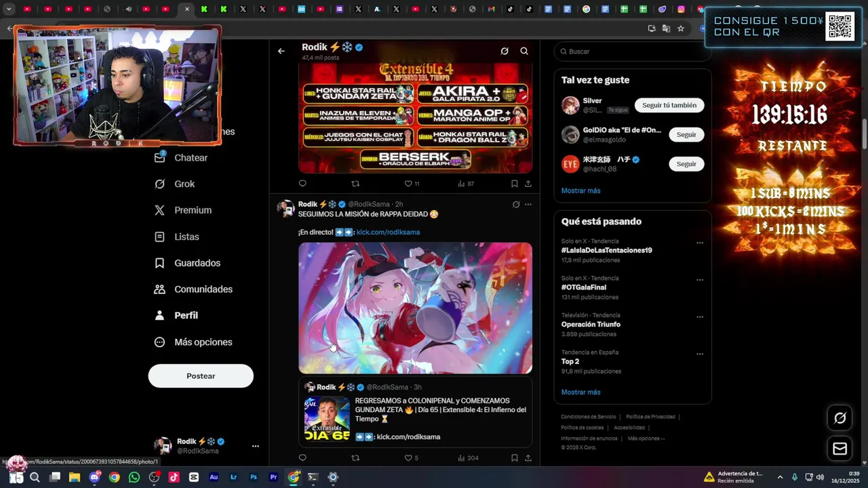The image size is (868, 488).
Task: Open trend #LaIslaDeLasTentaciones19
Action: (x=606, y=250)
